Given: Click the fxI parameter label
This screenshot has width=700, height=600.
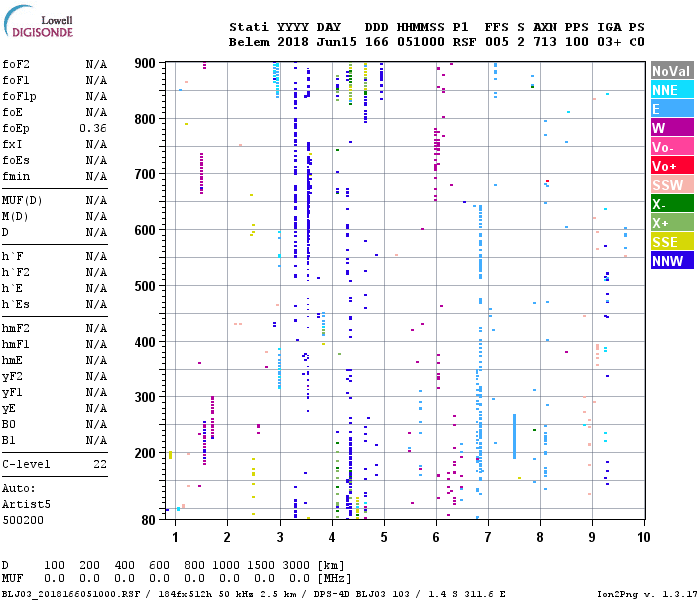Looking at the screenshot, I should tap(12, 145).
